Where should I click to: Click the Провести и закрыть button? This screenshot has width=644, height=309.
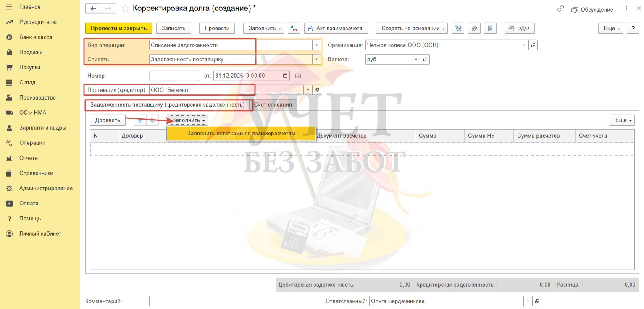point(119,28)
